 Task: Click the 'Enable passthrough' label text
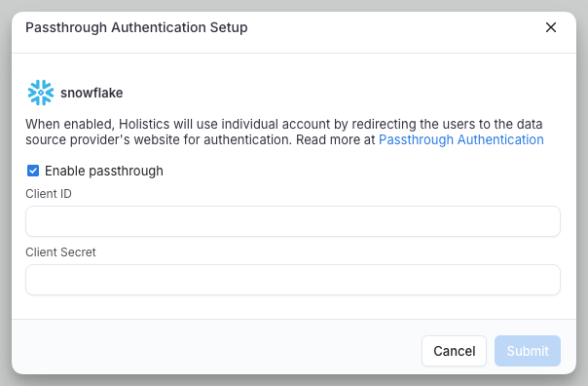coord(104,171)
